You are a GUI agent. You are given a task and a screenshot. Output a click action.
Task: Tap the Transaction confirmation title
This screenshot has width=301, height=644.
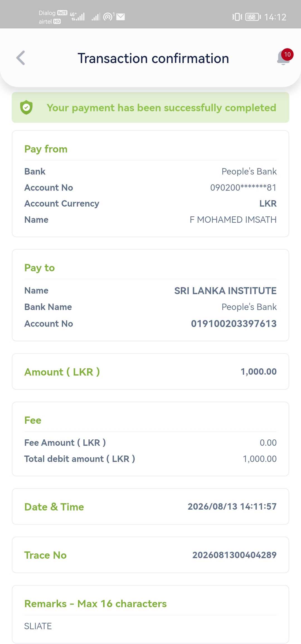(x=153, y=58)
